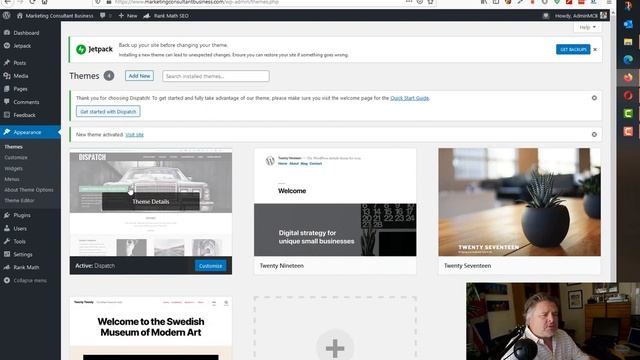Open Feedback in the sidebar
This screenshot has height=360, width=640.
tap(24, 115)
